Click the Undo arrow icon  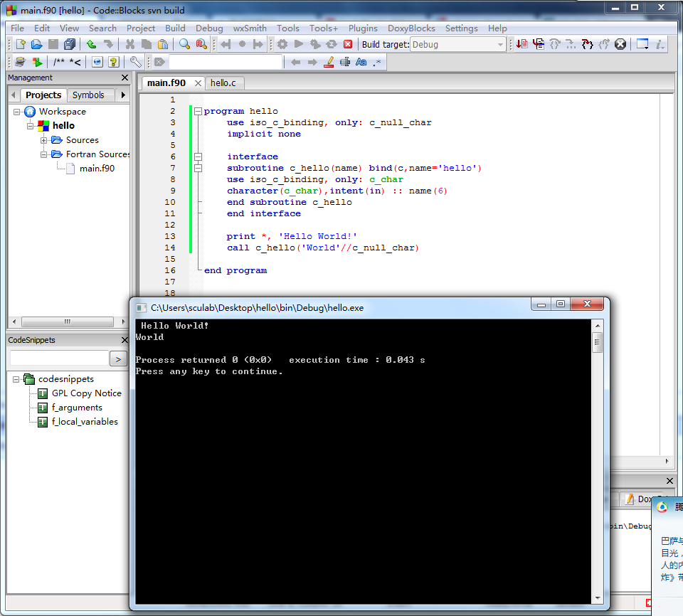92,44
